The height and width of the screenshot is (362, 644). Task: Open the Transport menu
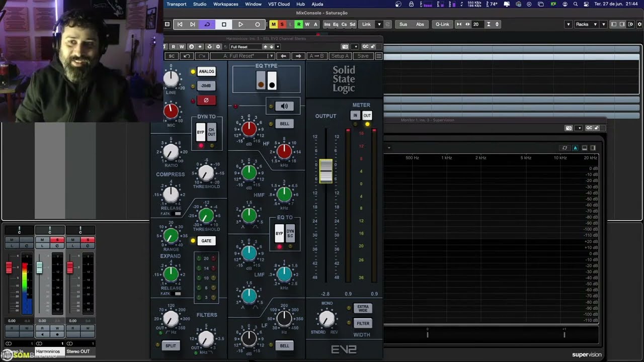tap(177, 4)
